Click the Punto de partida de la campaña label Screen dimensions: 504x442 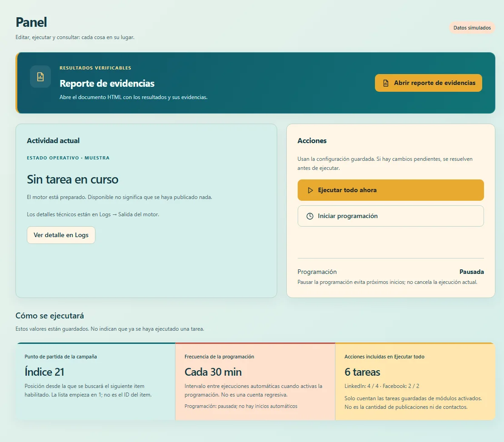coord(61,357)
